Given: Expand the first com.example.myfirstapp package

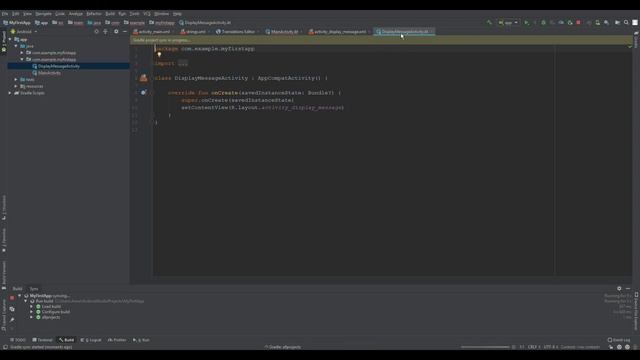Looking at the screenshot, I should (22, 53).
